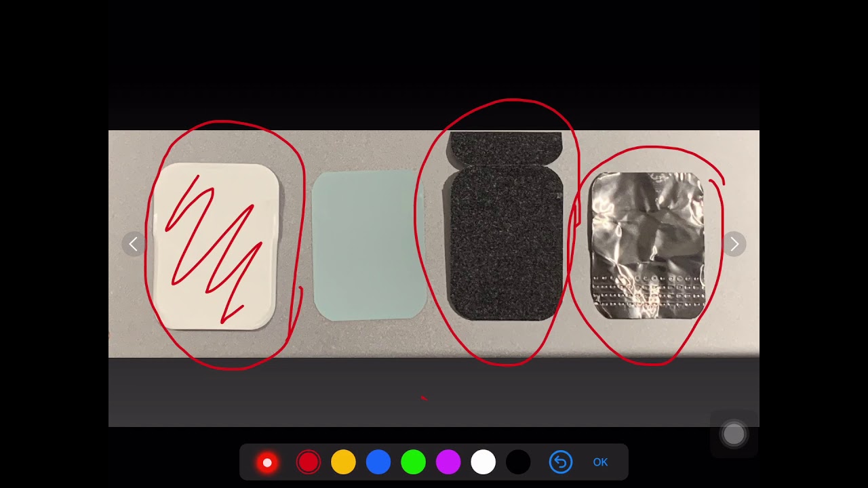Pick the yellow color swatch
868x488 pixels.
343,462
